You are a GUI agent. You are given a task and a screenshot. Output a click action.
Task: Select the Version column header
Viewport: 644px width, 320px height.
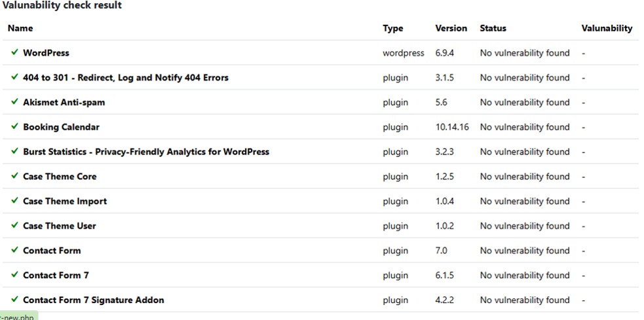(x=451, y=28)
